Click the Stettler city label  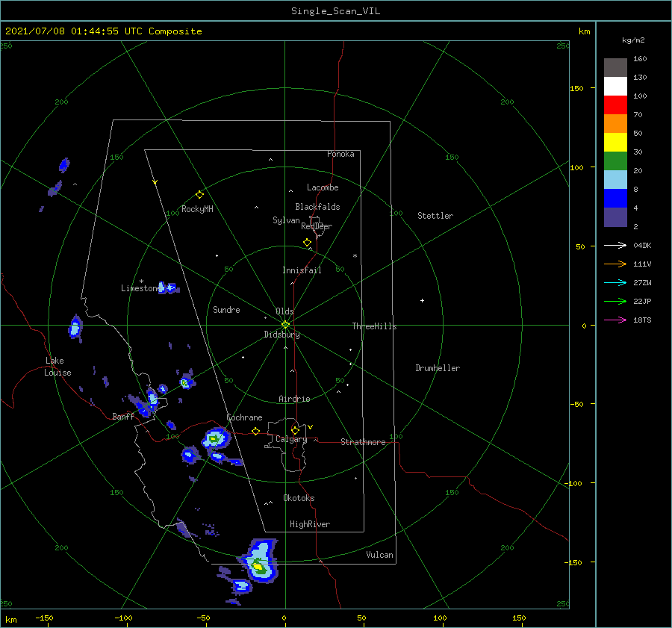(x=435, y=216)
